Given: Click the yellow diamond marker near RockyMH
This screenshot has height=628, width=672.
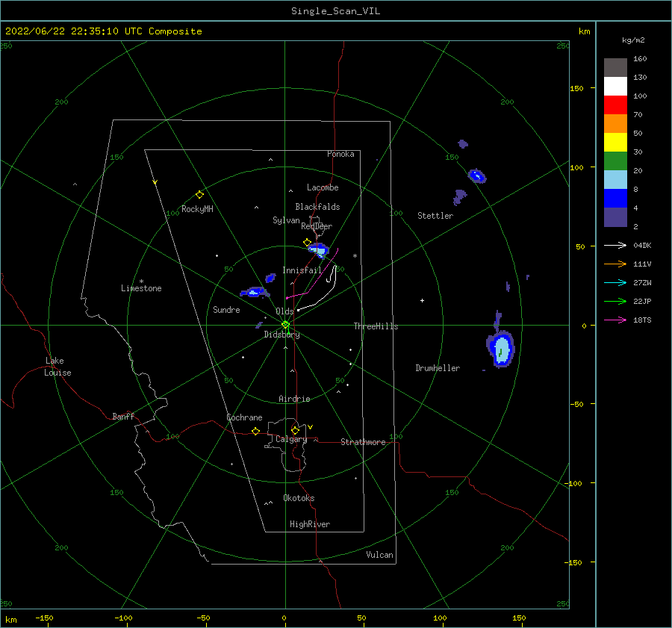Looking at the screenshot, I should tap(199, 195).
